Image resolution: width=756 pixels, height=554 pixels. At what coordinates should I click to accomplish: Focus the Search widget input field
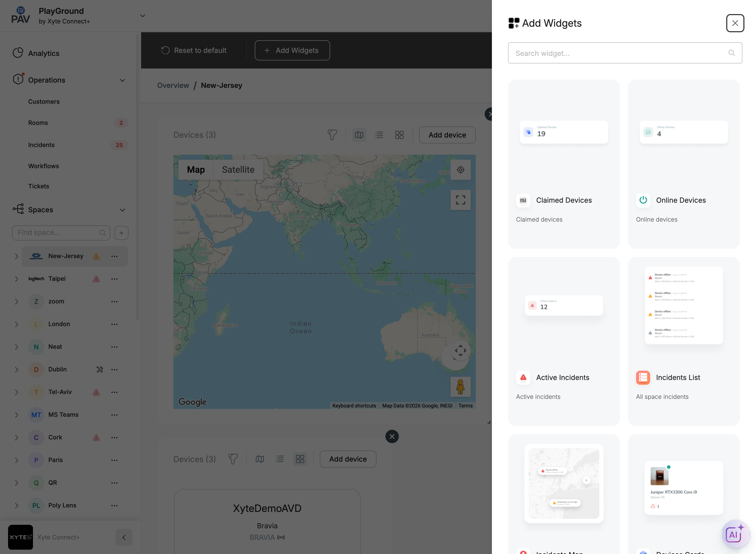click(625, 53)
